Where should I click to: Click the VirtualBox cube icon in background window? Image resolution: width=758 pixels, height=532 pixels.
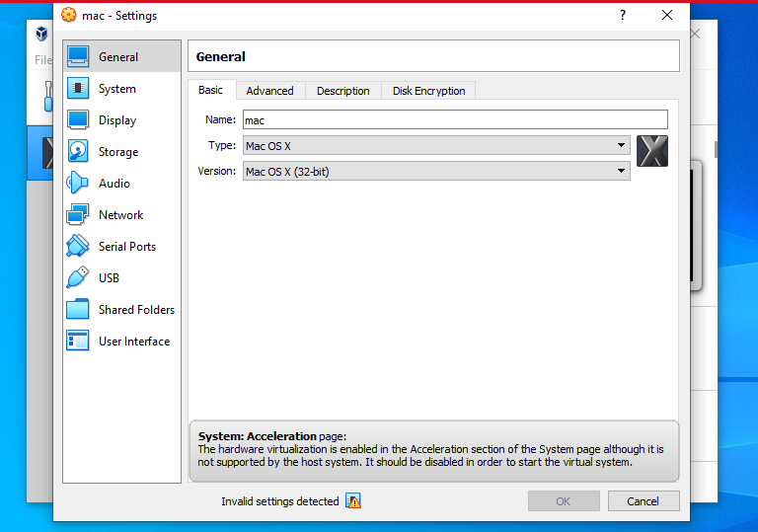[x=41, y=34]
